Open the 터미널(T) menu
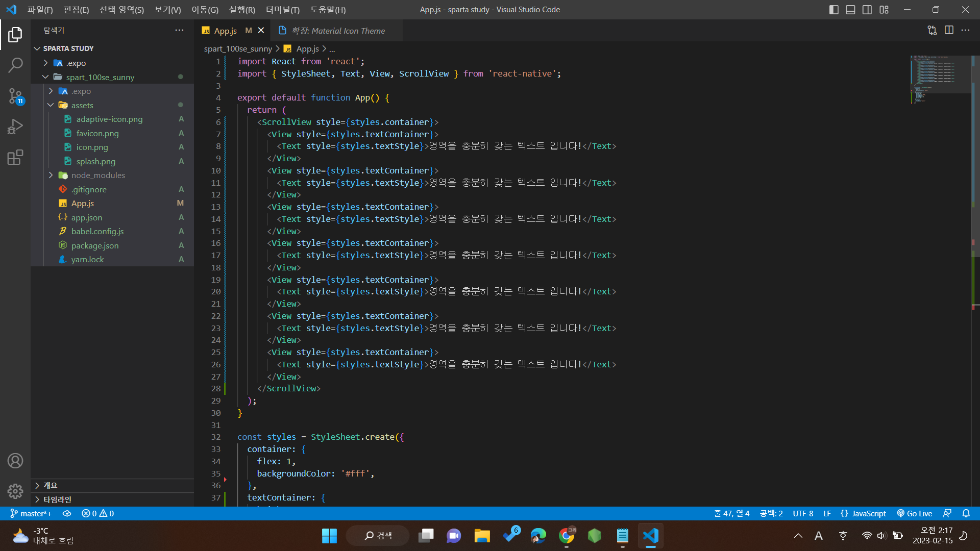This screenshot has height=551, width=980. pyautogui.click(x=283, y=10)
